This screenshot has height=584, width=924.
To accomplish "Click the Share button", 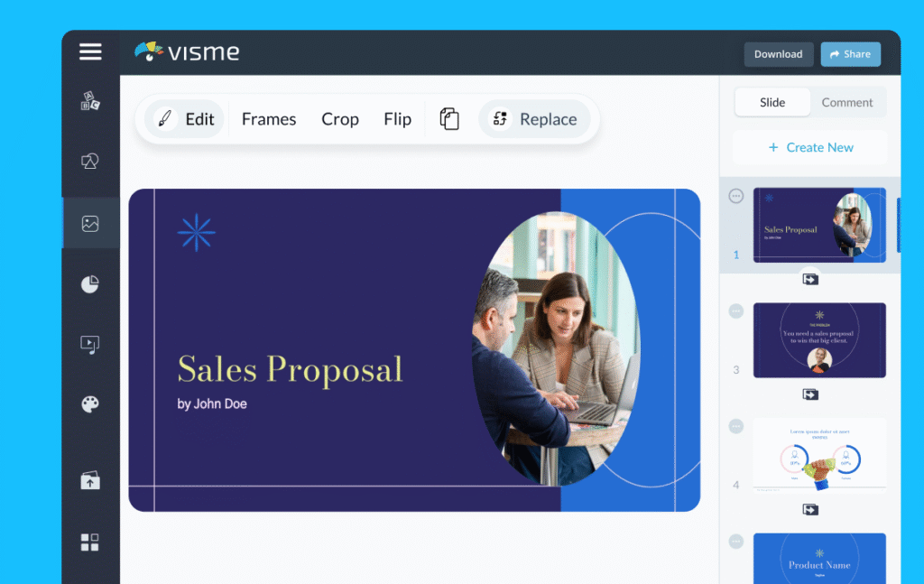I will (850, 54).
